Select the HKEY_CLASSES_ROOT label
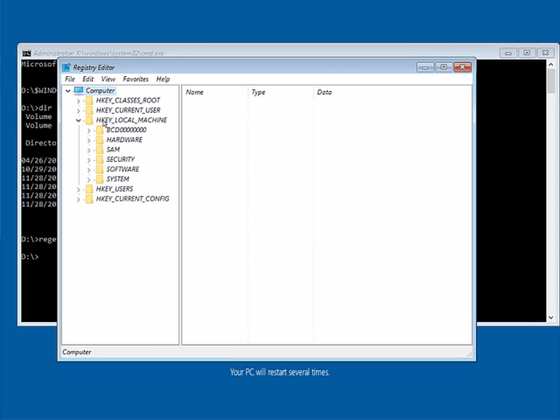Image resolution: width=560 pixels, height=420 pixels. click(128, 100)
